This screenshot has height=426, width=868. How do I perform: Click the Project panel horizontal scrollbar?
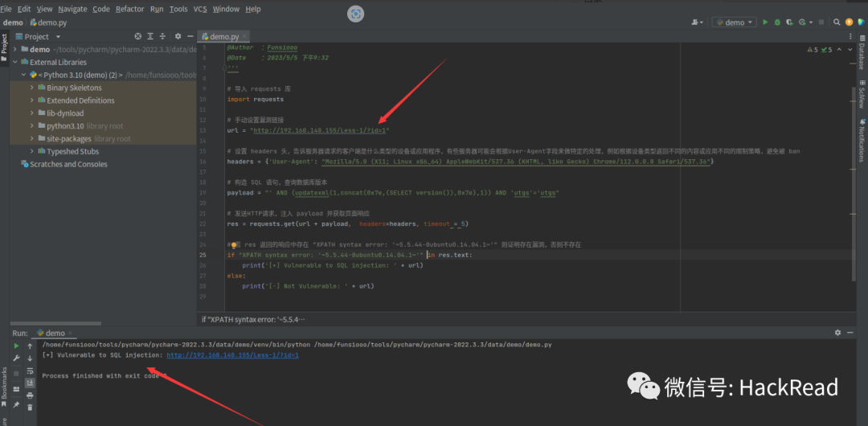pyautogui.click(x=56, y=323)
